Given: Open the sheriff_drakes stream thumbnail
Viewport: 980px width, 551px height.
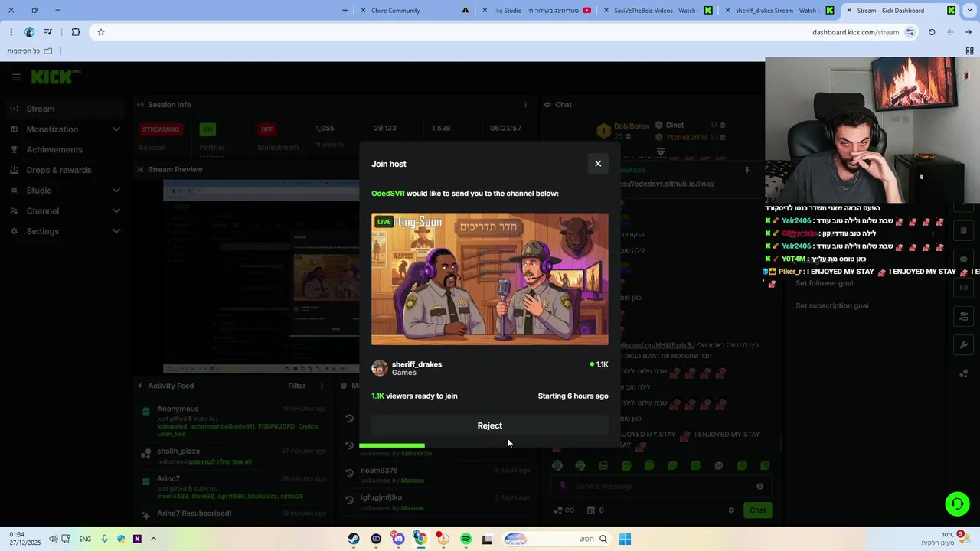Looking at the screenshot, I should (490, 279).
